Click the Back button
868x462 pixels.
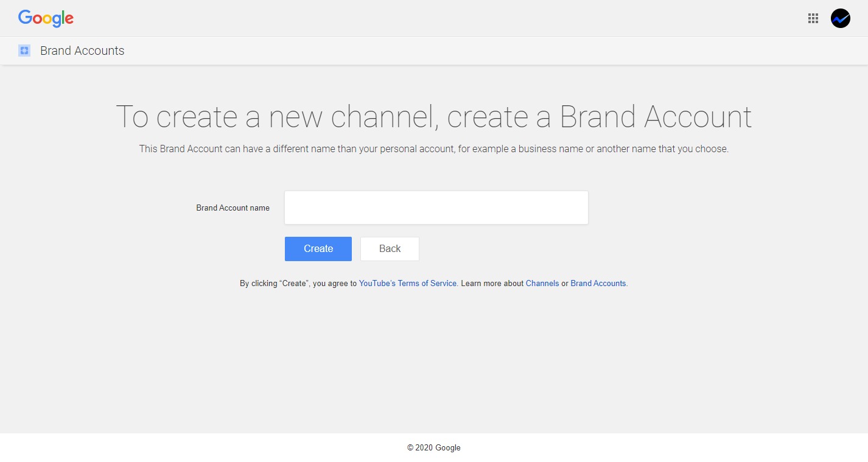click(x=390, y=249)
